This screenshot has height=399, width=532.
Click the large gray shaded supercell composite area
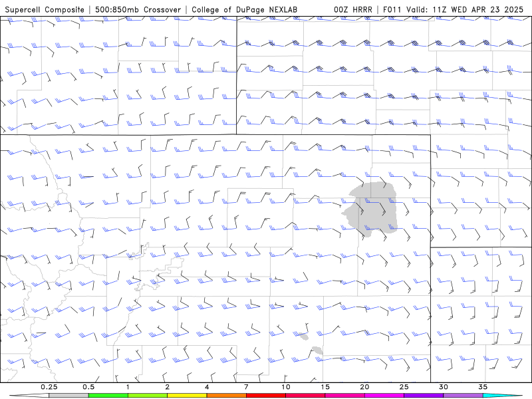tap(373, 209)
